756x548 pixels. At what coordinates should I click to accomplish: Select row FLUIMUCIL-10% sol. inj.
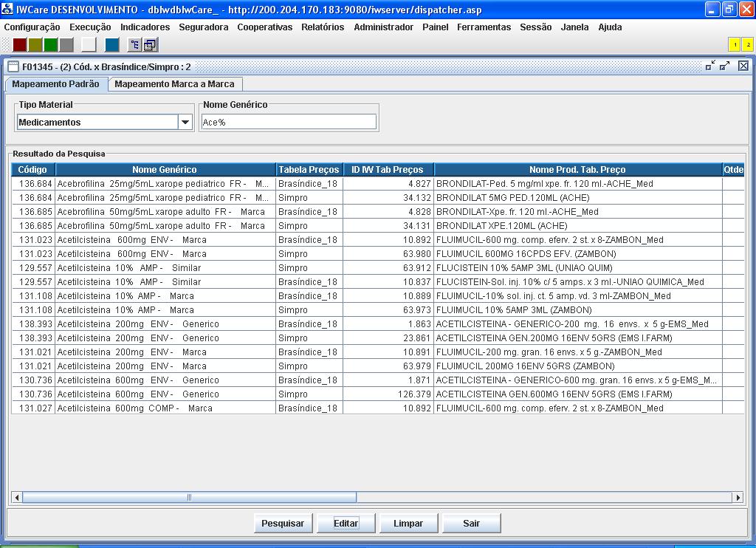pyautogui.click(x=377, y=295)
